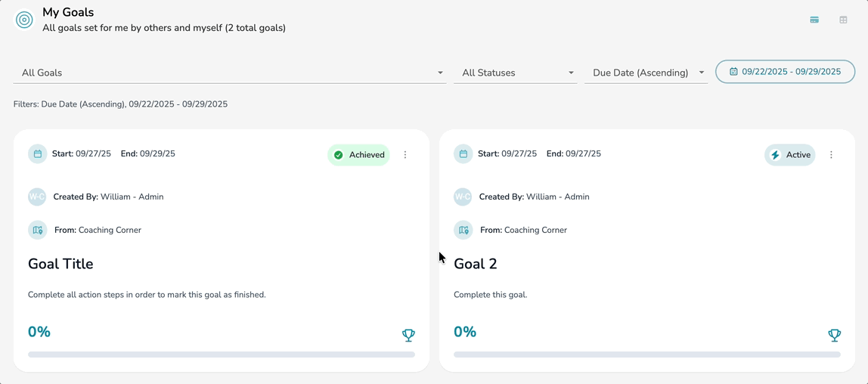
Task: Switch to card view layout
Action: pos(814,20)
